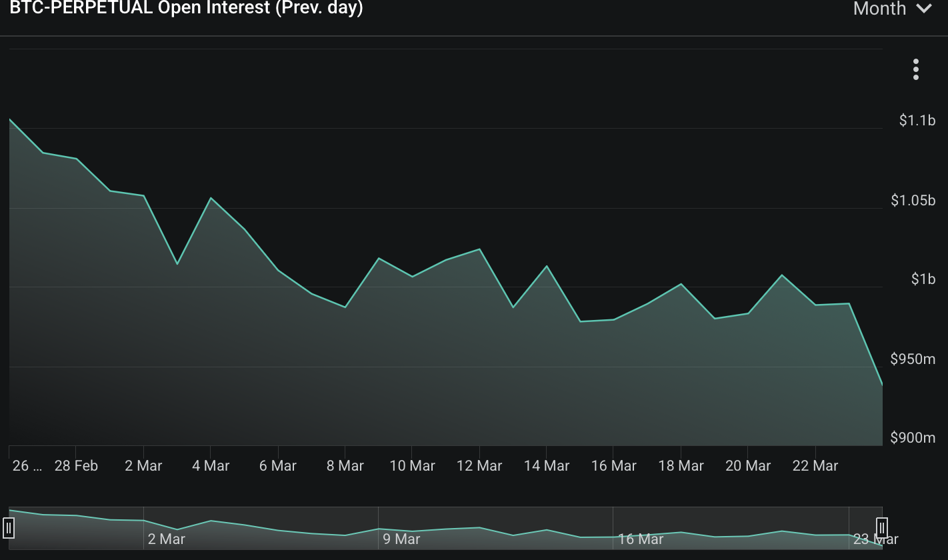948x560 pixels.
Task: Click the 2 Mar marker in navigator
Action: (166, 539)
